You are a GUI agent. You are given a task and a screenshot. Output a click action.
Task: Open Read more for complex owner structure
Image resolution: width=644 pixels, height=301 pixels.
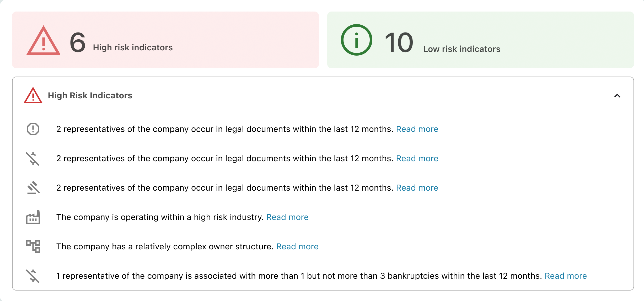pyautogui.click(x=297, y=246)
